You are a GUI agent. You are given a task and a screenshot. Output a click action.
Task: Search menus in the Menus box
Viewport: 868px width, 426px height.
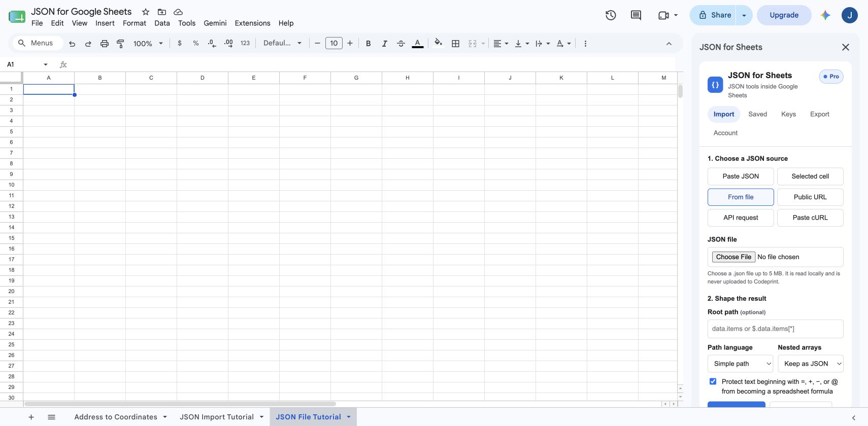coord(38,44)
